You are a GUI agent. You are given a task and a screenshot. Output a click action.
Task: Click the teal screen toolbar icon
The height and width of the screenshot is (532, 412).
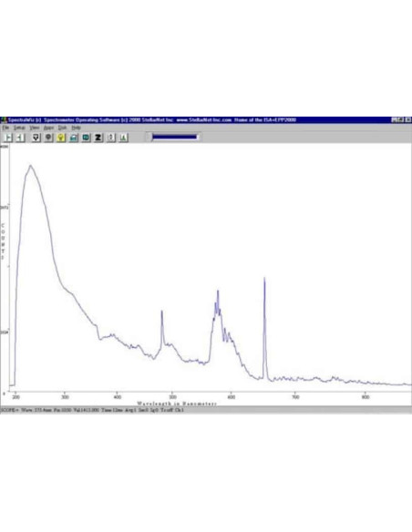click(86, 138)
